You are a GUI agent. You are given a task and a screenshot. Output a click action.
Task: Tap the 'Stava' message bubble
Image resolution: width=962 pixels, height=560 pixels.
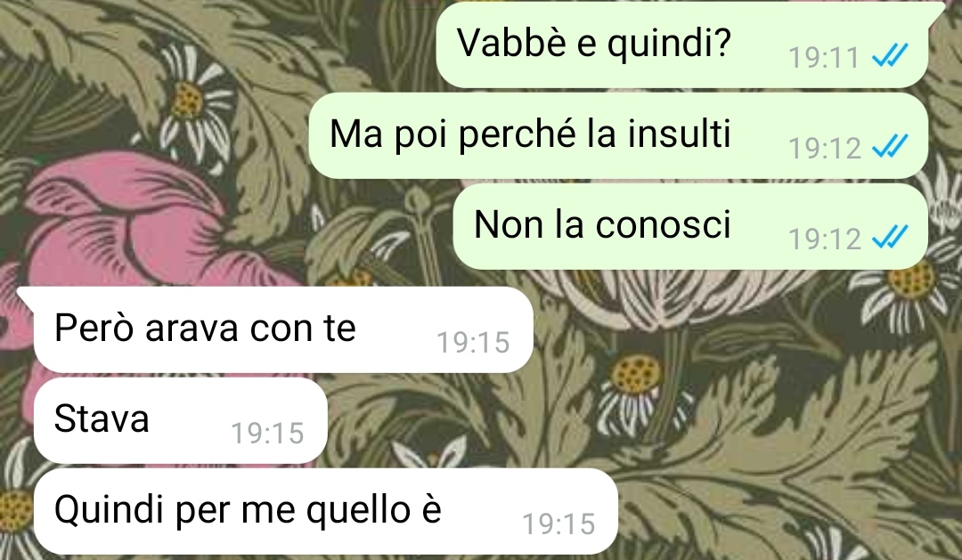(180, 420)
